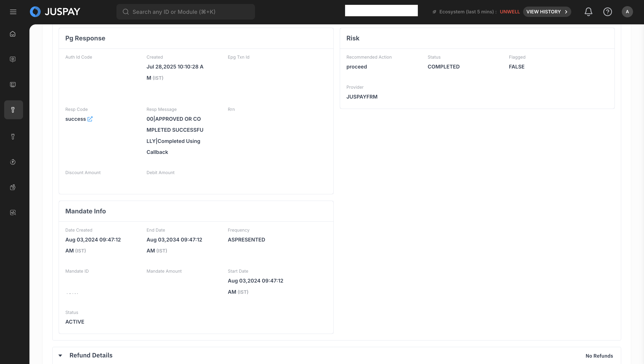
Task: Open the help question mark icon
Action: (x=608, y=12)
